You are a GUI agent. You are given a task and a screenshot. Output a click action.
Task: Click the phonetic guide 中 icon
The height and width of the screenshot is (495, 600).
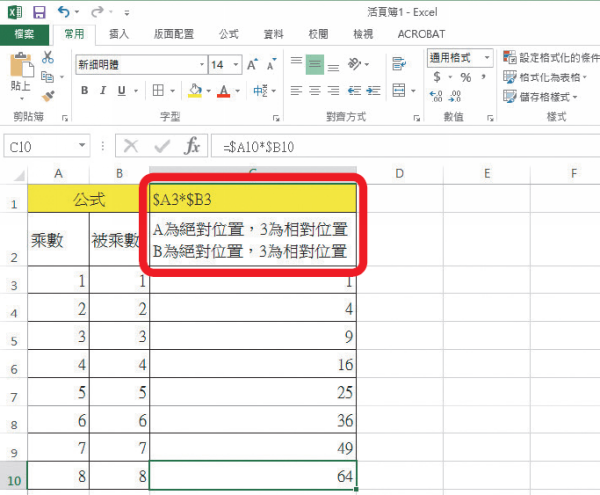[x=261, y=91]
